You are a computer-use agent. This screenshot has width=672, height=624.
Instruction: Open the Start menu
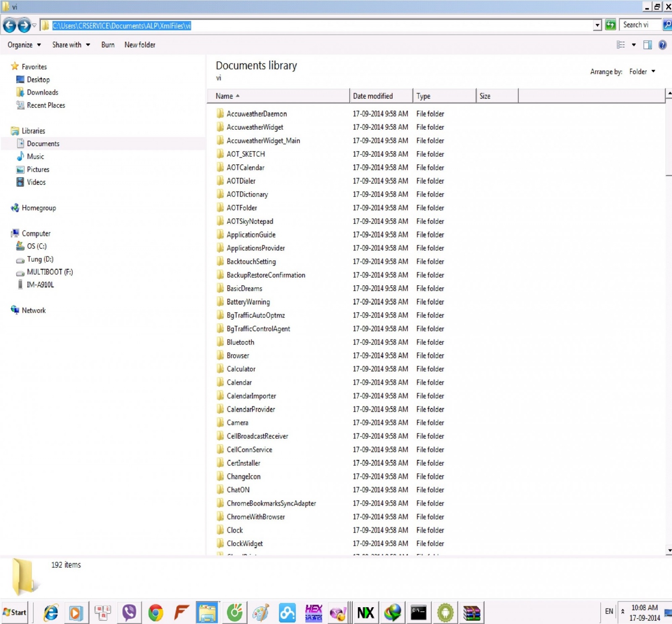[15, 613]
